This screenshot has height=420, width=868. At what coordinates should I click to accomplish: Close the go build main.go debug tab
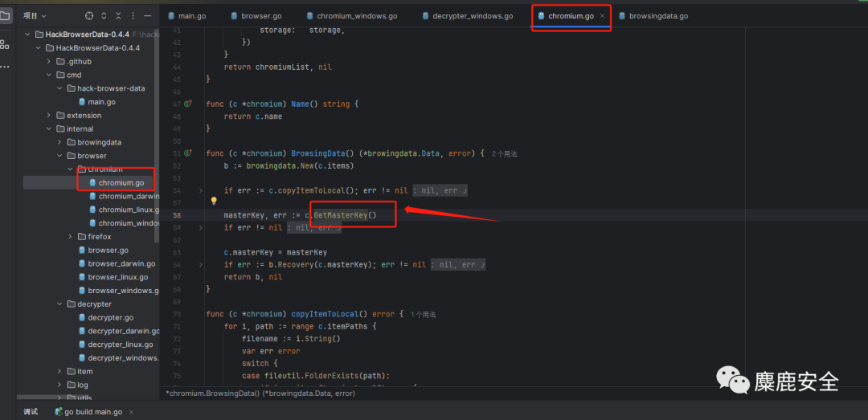pyautogui.click(x=131, y=412)
